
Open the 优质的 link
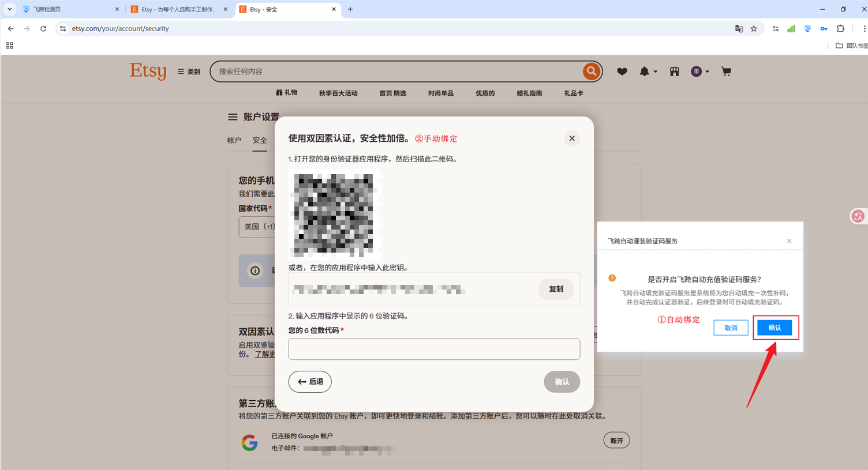485,93
